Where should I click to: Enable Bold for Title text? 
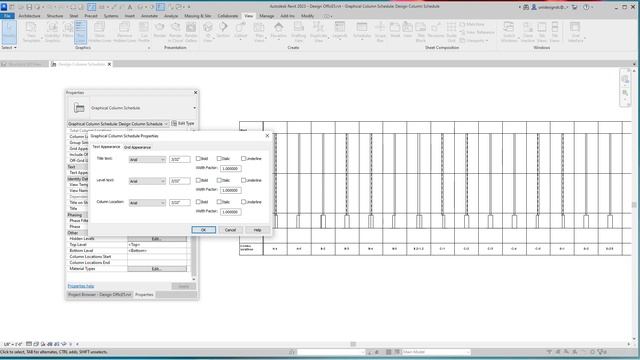(x=198, y=158)
